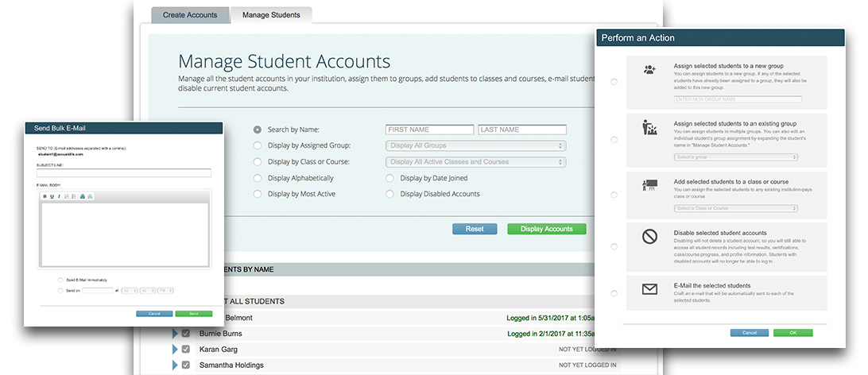The image size is (868, 375).
Task: Expand the Samantha Holdings student row
Action: (175, 365)
